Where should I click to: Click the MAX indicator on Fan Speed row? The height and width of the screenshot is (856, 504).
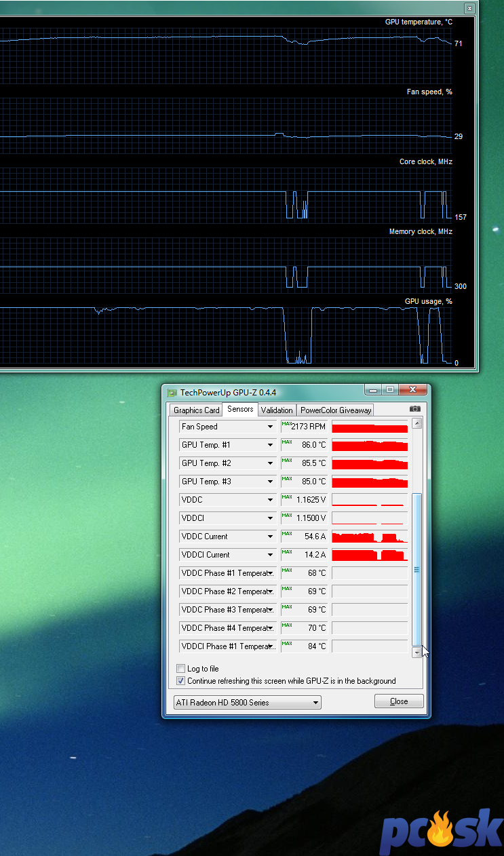pos(287,424)
